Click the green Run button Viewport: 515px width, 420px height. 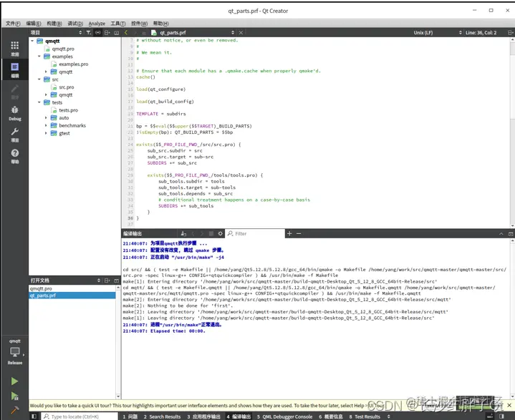coord(14,381)
